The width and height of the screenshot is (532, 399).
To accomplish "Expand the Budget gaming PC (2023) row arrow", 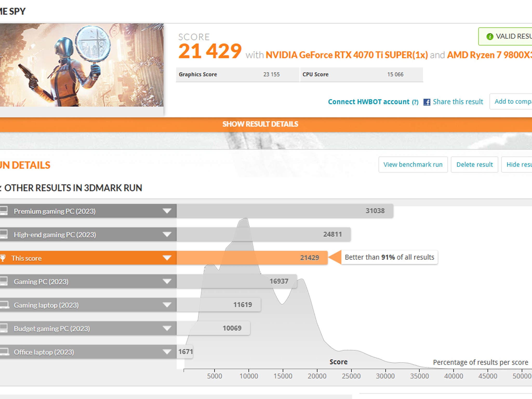I will coord(167,328).
